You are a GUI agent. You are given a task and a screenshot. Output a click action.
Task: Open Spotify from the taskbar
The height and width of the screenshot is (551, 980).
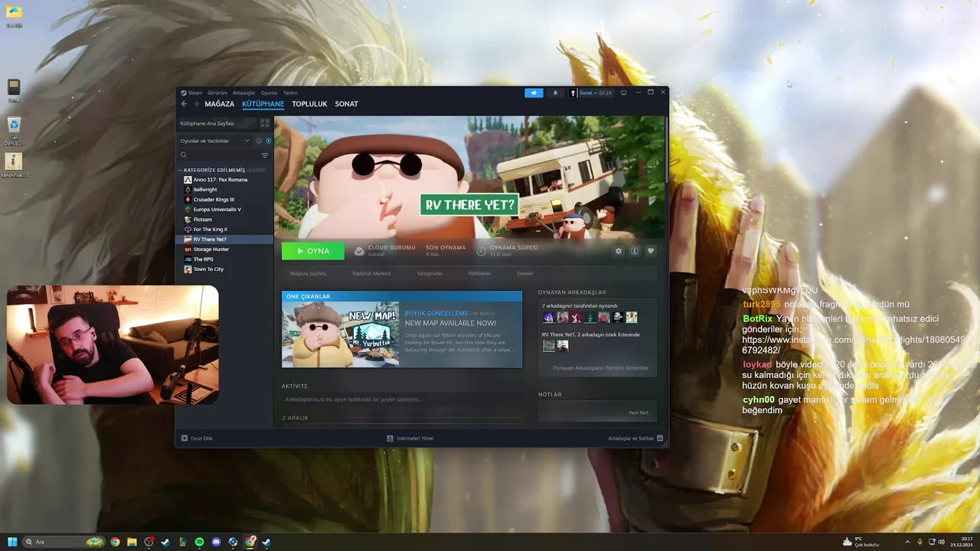(x=199, y=542)
